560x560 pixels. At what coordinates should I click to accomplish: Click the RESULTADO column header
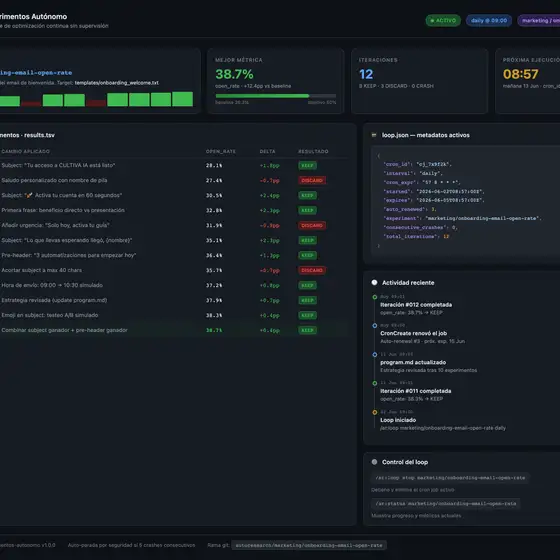click(313, 151)
